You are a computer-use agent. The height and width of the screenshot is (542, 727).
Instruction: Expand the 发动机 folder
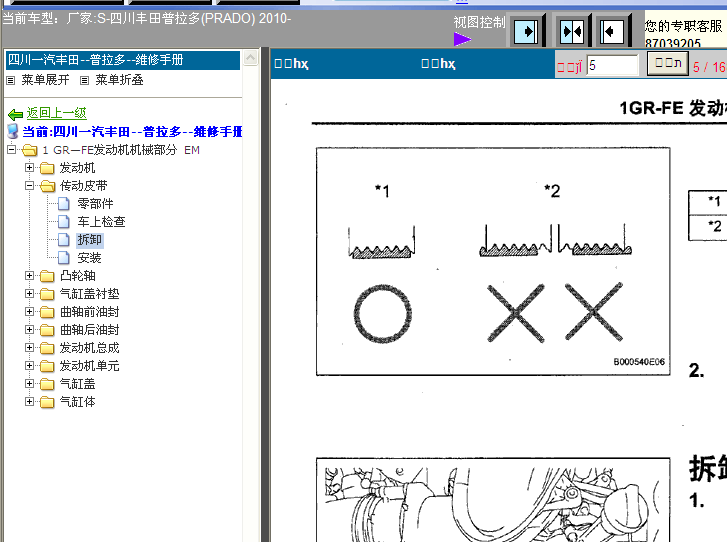click(30, 167)
